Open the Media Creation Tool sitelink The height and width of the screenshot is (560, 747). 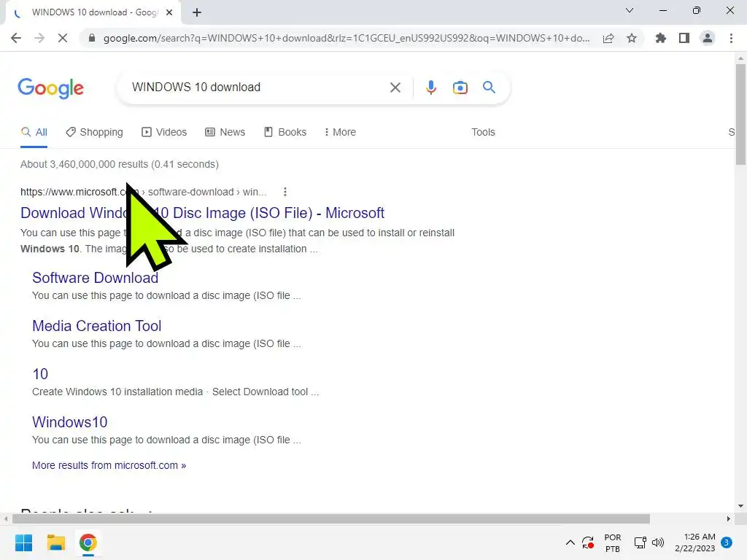tap(97, 326)
